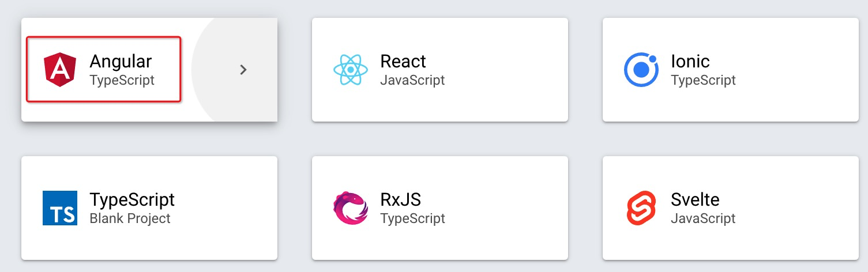
Task: Click 'Blank Project' subtitle under TypeScript
Action: [x=130, y=219]
